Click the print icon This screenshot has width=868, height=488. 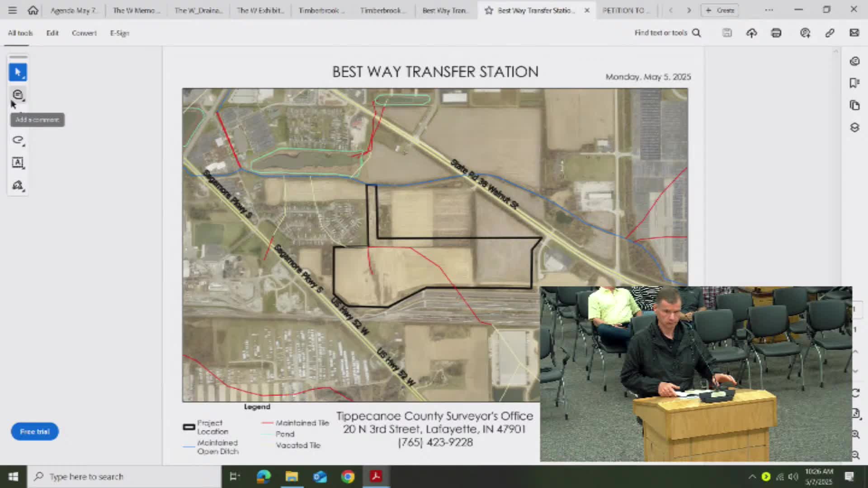click(x=776, y=33)
